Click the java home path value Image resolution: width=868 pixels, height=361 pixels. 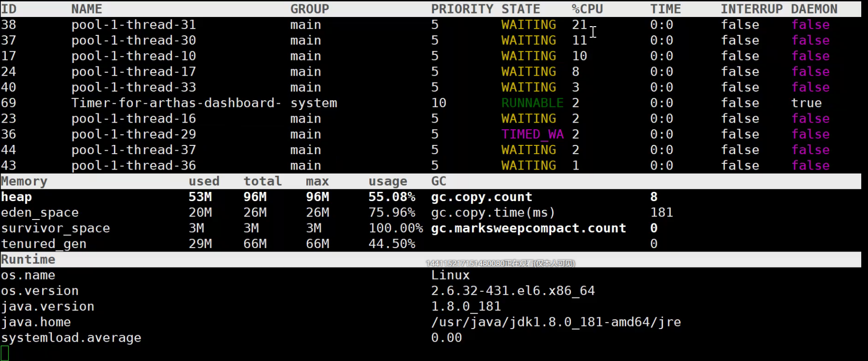tap(556, 322)
